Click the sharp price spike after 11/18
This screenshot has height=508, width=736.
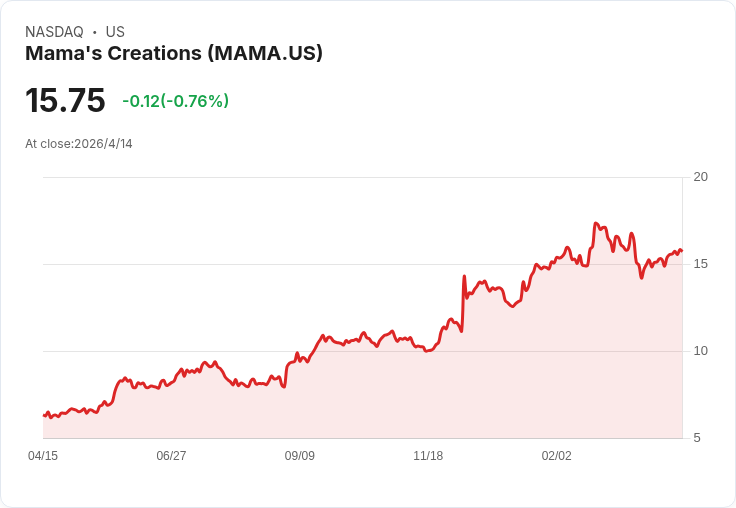pyautogui.click(x=464, y=277)
